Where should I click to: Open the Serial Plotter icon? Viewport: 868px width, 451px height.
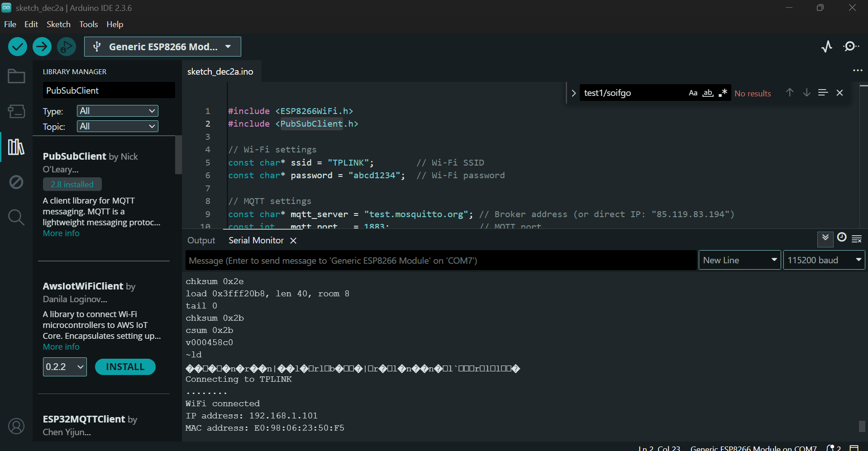point(826,46)
